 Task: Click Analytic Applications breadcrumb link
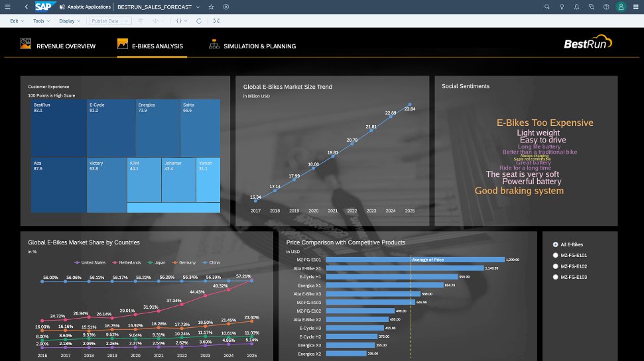tap(89, 7)
